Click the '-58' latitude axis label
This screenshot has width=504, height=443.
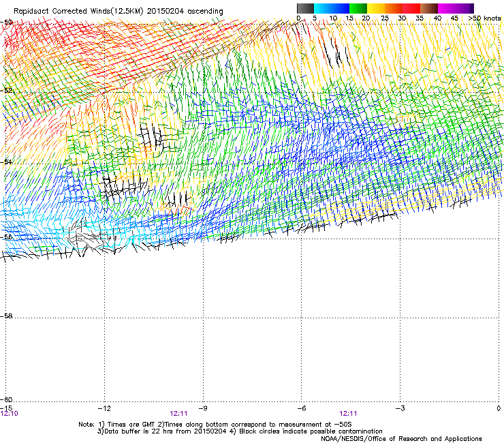click(x=6, y=316)
